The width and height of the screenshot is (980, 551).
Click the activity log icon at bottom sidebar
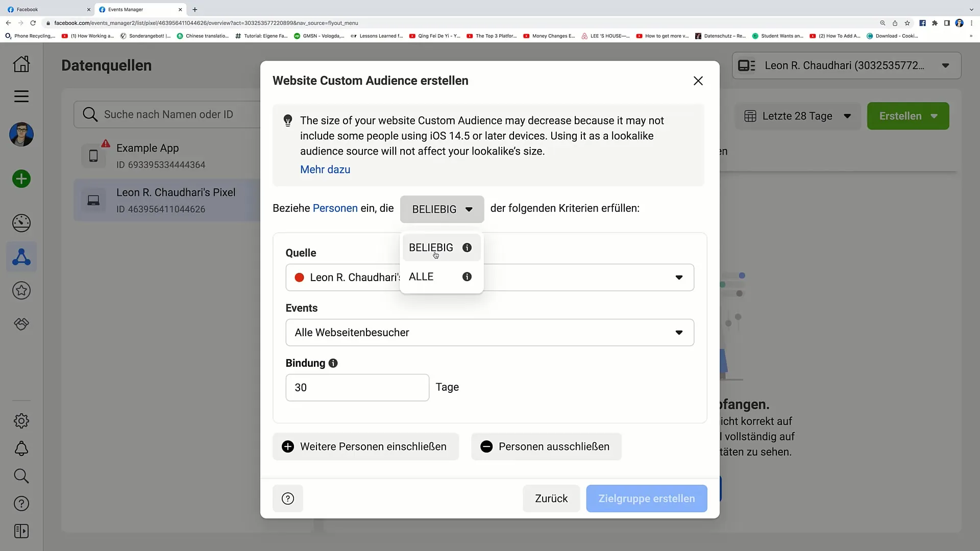tap(21, 531)
